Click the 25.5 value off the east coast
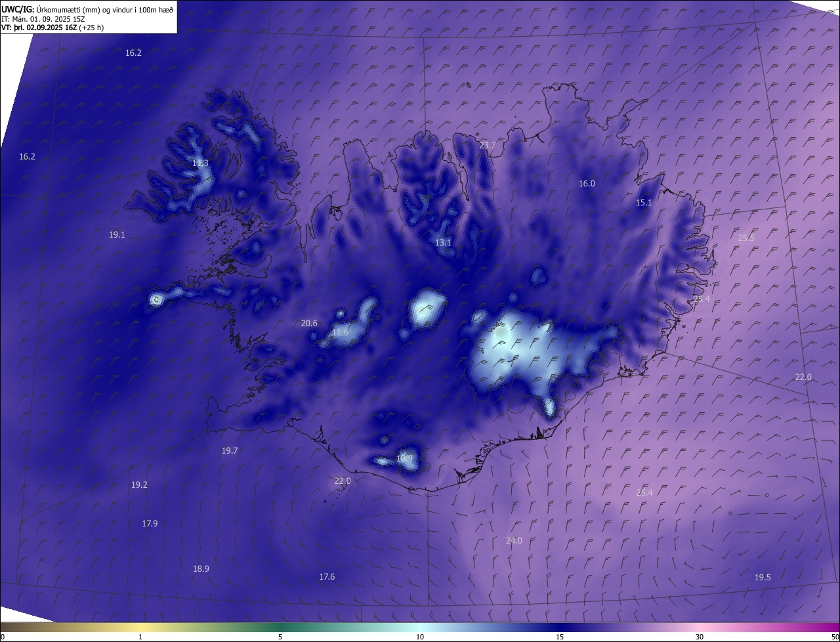The height and width of the screenshot is (642, 840). coord(746,238)
